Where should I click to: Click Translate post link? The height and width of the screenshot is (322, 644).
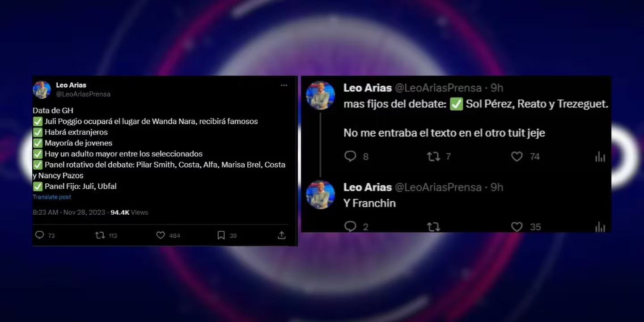click(52, 197)
